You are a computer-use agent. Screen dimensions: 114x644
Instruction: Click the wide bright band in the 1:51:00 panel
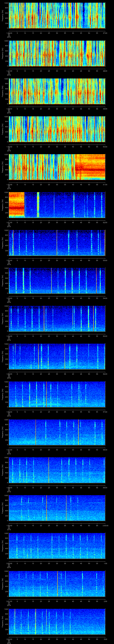(38, 205)
